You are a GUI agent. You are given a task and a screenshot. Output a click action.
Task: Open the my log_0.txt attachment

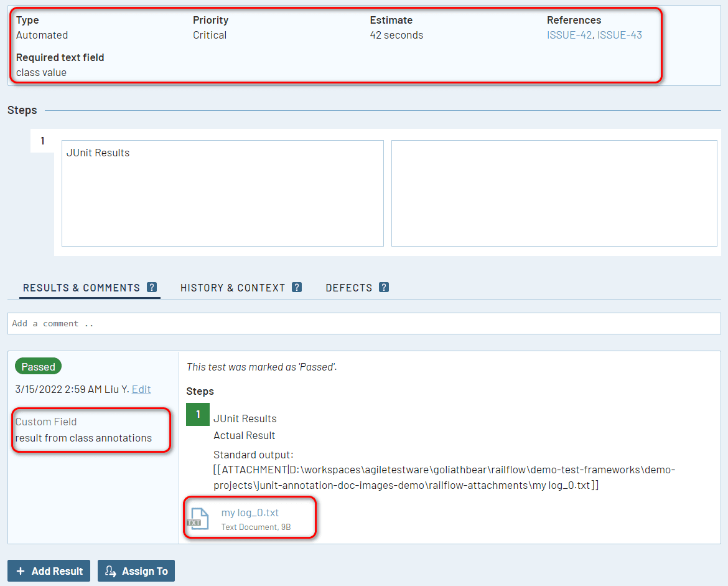pos(250,512)
